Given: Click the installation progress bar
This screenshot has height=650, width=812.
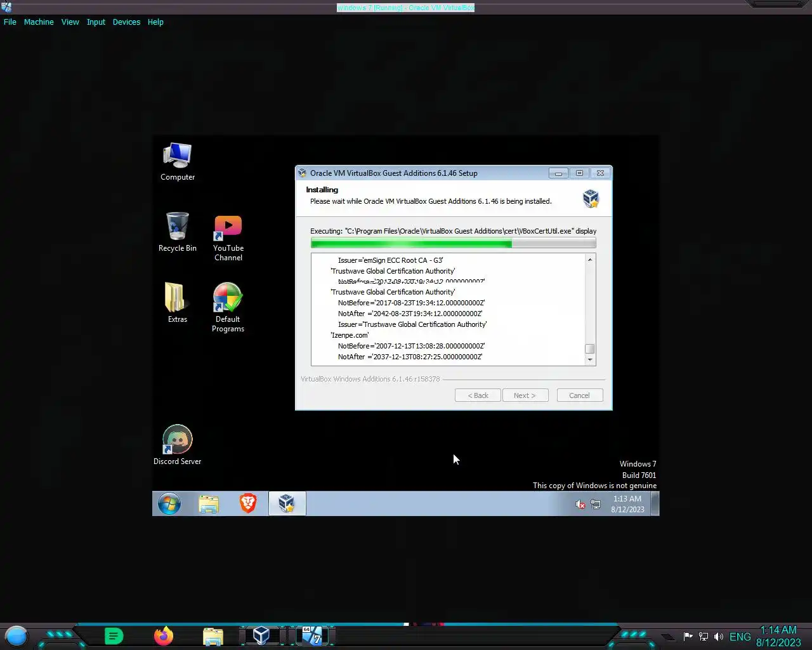Looking at the screenshot, I should coord(453,243).
